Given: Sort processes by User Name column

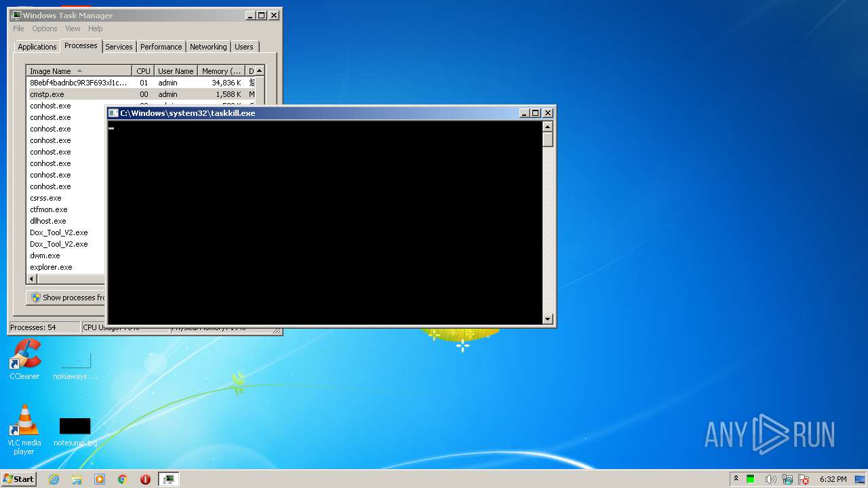Looking at the screenshot, I should click(x=176, y=71).
